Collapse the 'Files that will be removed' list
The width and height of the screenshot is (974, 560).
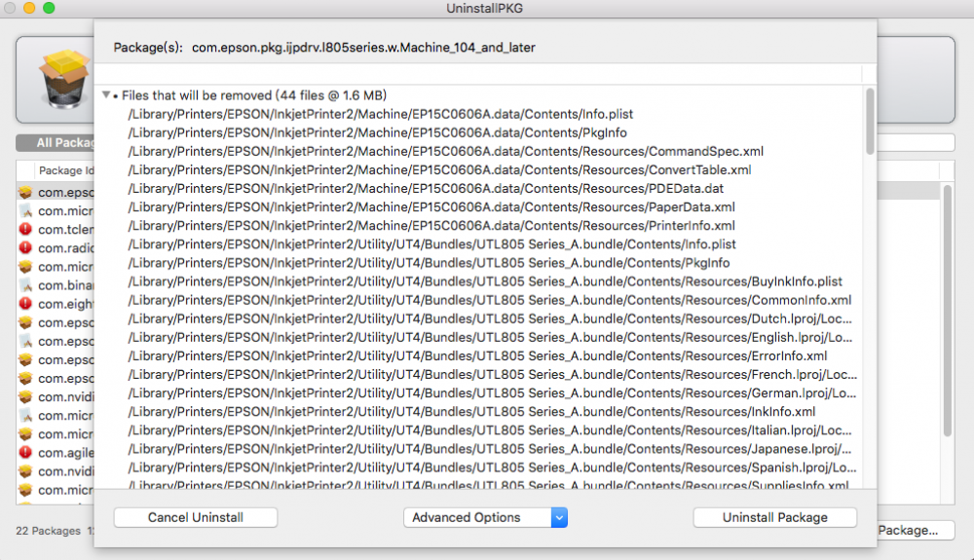point(106,95)
